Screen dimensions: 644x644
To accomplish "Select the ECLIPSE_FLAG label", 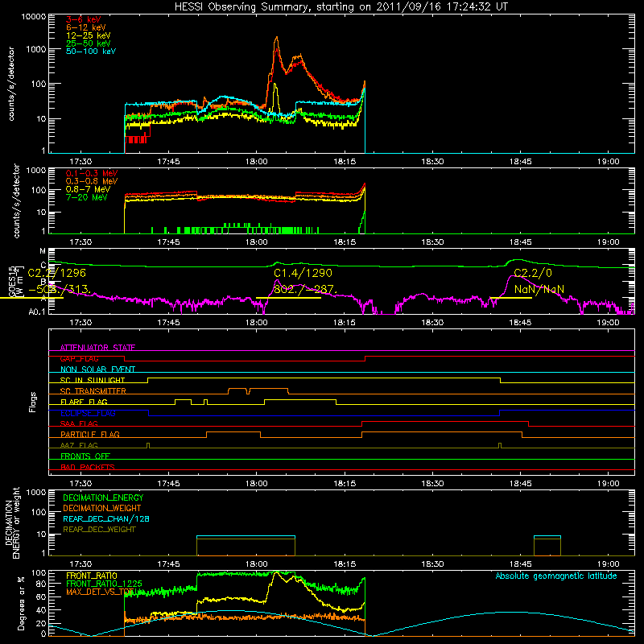I will click(88, 413).
